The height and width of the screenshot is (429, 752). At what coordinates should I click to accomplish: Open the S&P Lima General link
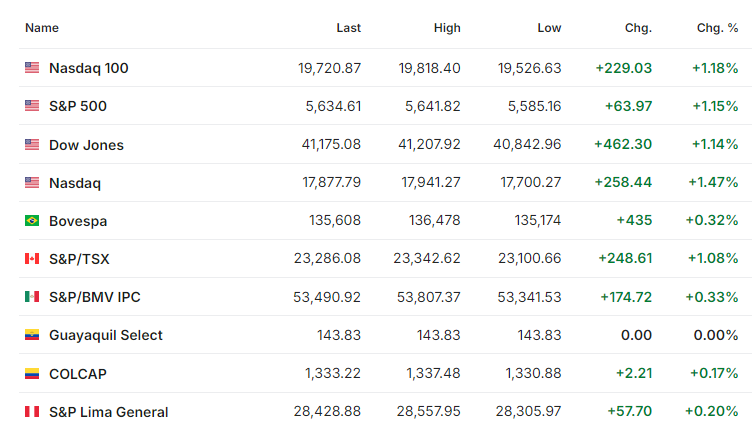click(109, 412)
